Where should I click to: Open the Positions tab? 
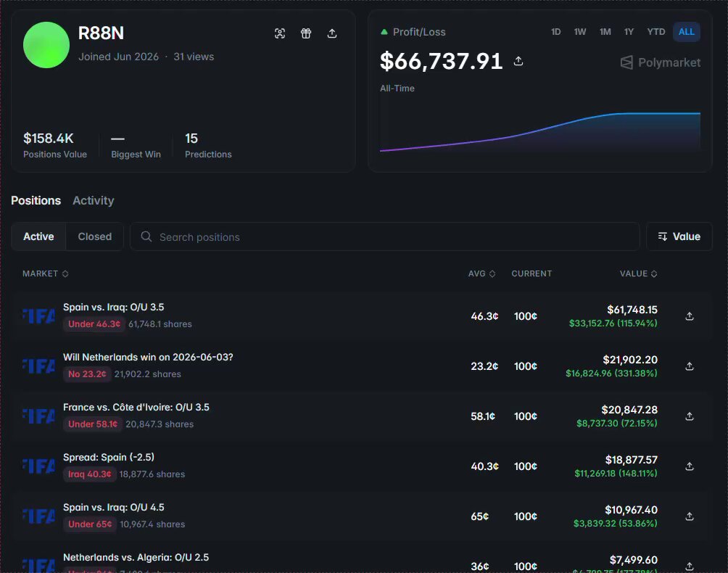(x=36, y=201)
